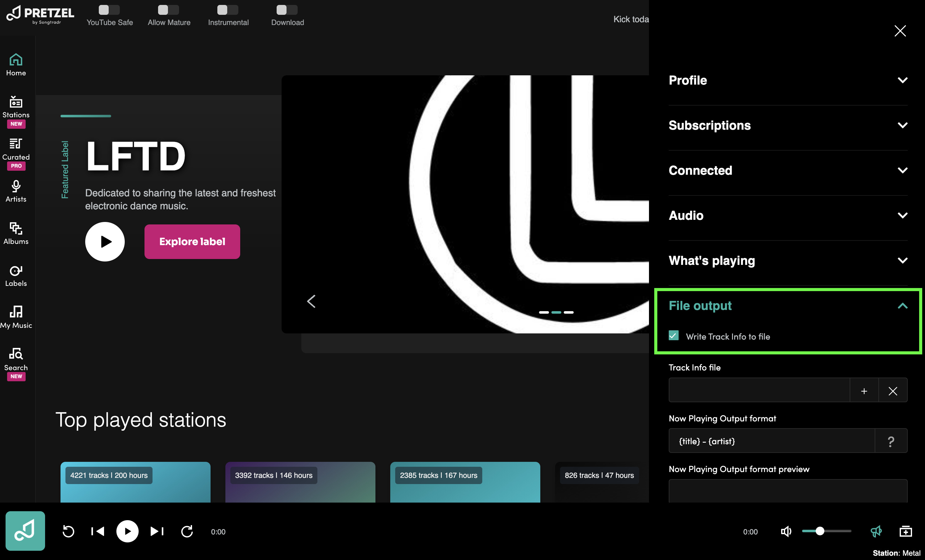The image size is (925, 560).
Task: Expand the Profile section
Action: pyautogui.click(x=788, y=80)
